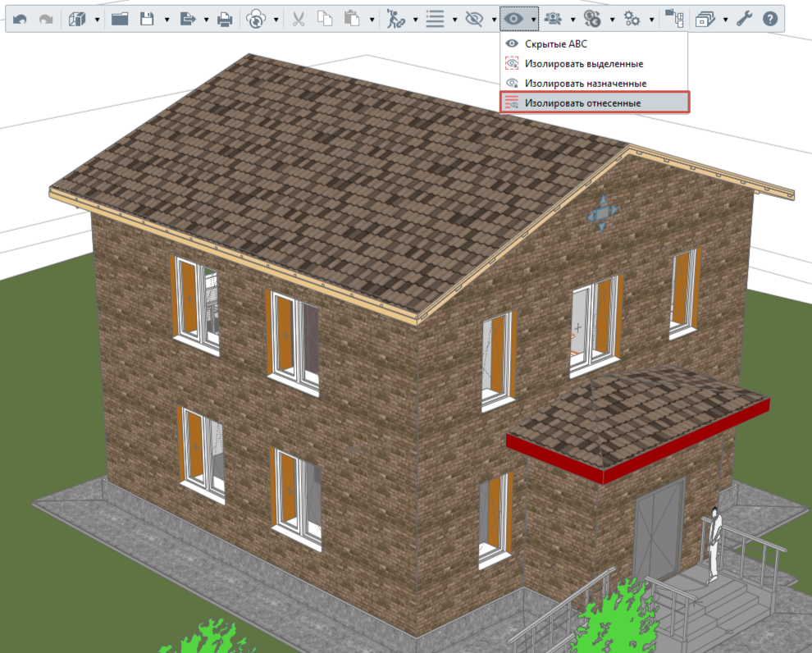Expand dropdown arrow next to 3D box icon
Image resolution: width=812 pixels, height=653 pixels.
tap(97, 21)
